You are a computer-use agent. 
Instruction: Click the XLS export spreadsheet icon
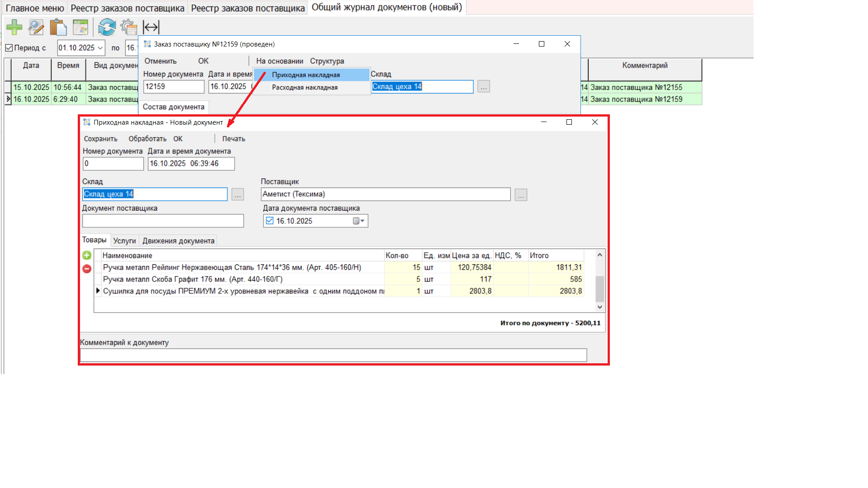click(x=80, y=28)
